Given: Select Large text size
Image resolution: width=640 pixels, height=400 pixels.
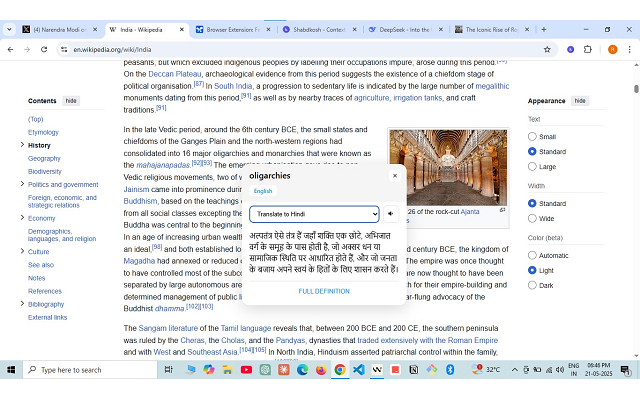Looking at the screenshot, I should 532,167.
